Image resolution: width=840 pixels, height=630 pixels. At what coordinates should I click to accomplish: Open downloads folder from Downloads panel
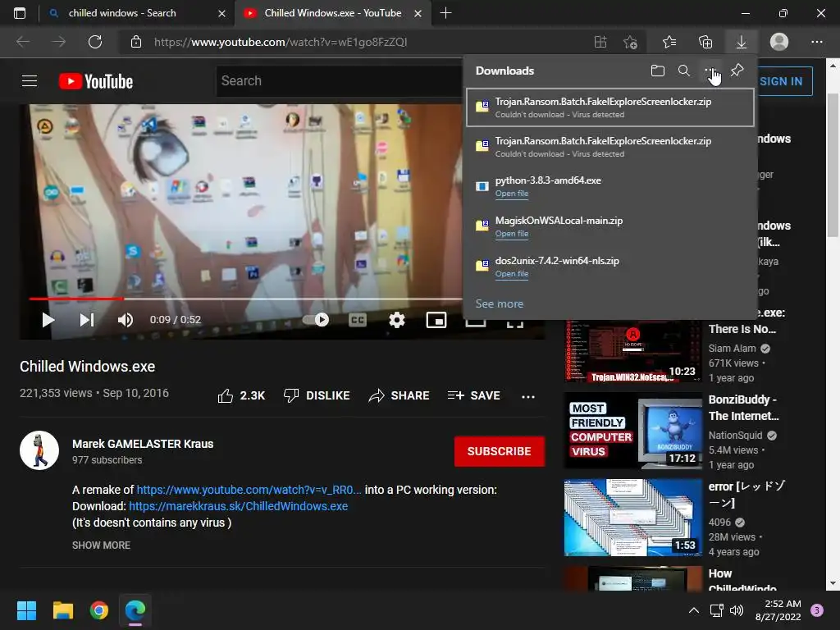pos(658,71)
